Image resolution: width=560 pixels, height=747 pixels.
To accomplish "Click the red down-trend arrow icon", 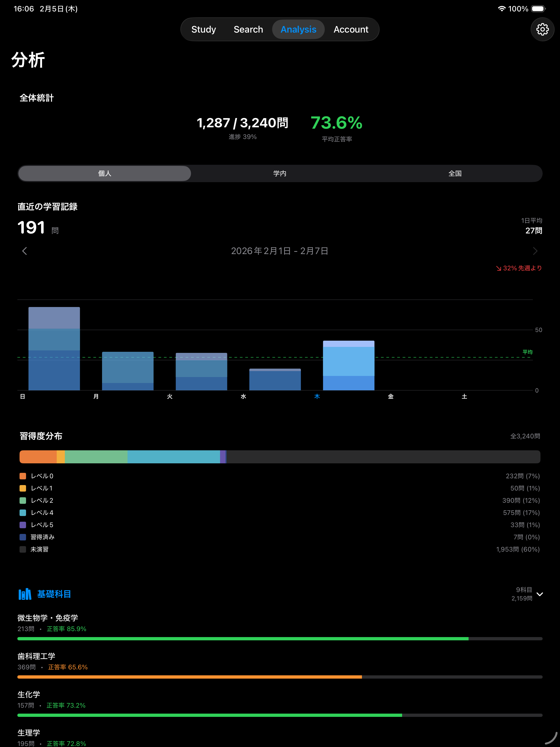I will point(499,268).
